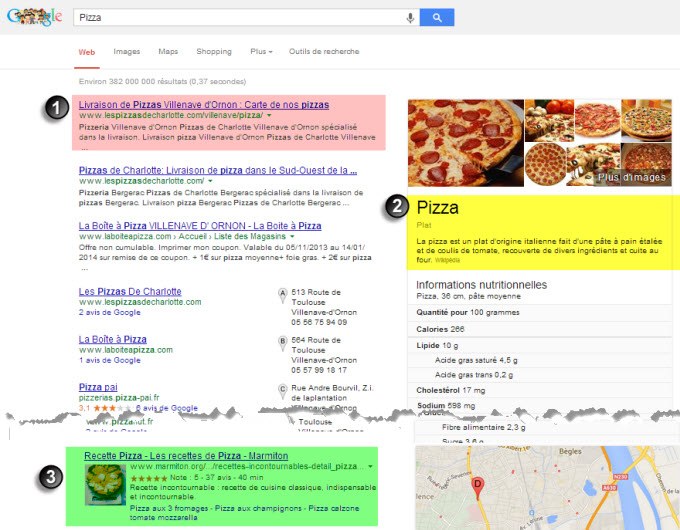Click map pin A beside Route de Toulouse
The image size is (680, 530).
(282, 295)
